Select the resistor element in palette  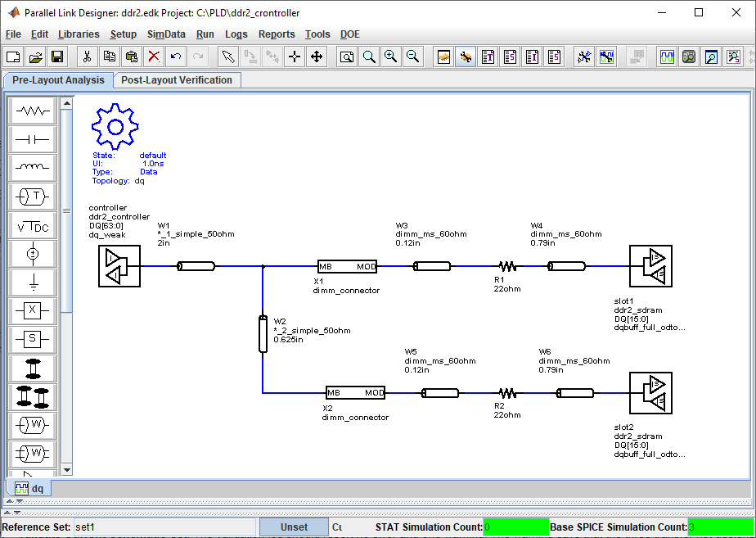[x=32, y=111]
